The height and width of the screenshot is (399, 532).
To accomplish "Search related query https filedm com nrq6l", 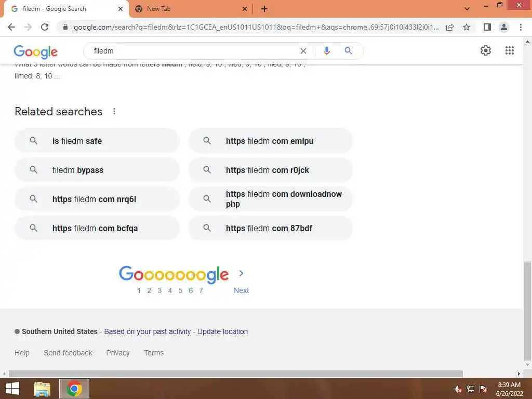I will tap(97, 199).
